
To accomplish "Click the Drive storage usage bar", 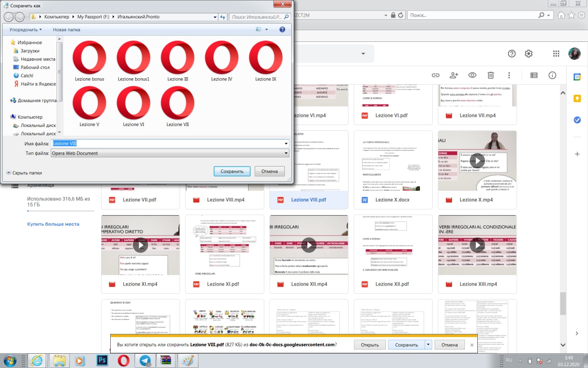I will 61,211.
